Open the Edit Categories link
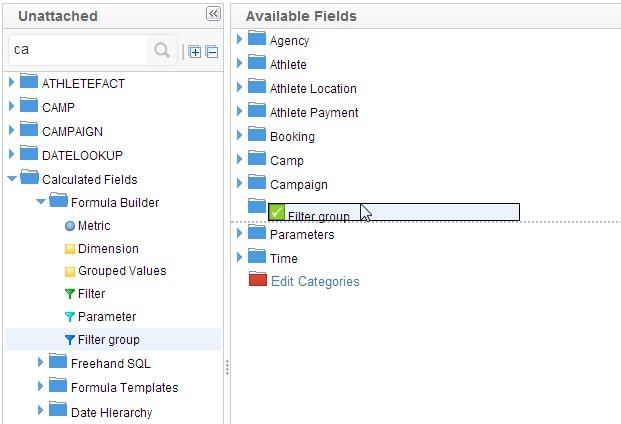This screenshot has width=621, height=424. pyautogui.click(x=315, y=281)
